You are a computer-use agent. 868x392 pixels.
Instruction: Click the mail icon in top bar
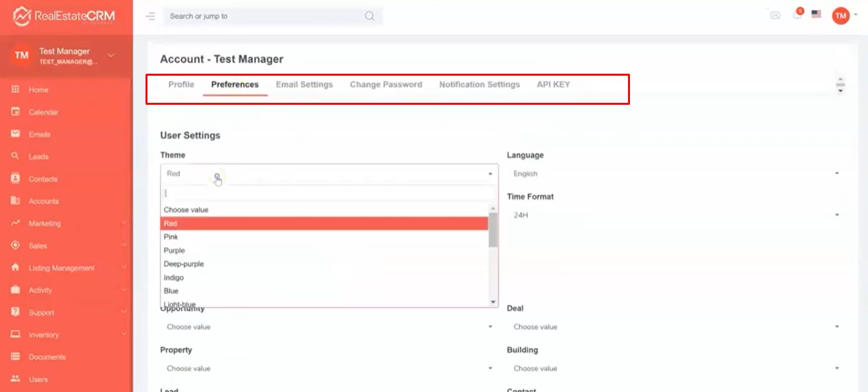[x=775, y=15]
